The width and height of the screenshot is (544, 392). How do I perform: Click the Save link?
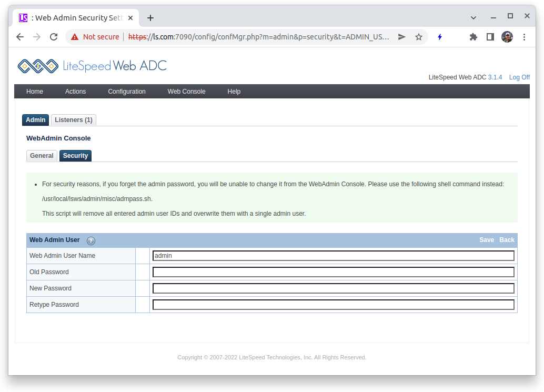coord(487,240)
